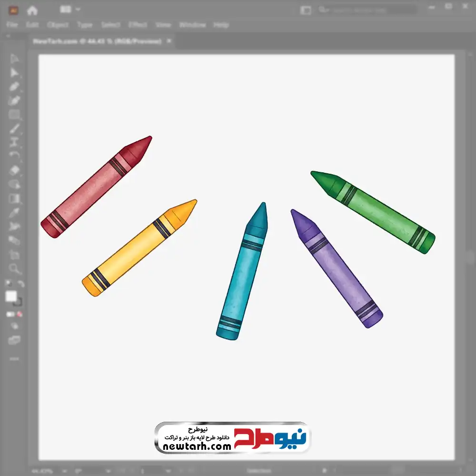Select the Eyedropper tool
Viewport: 476px width, 476px height.
[x=14, y=212]
